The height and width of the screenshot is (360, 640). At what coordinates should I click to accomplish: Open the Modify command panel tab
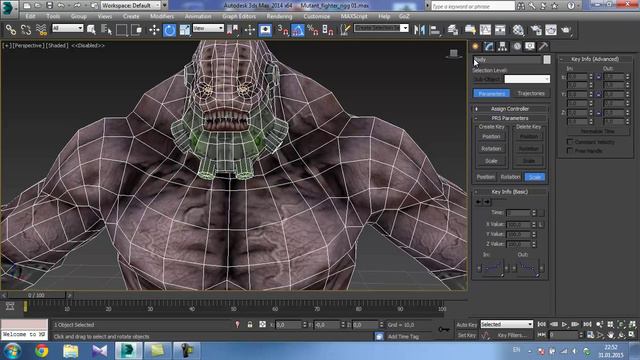coord(489,46)
